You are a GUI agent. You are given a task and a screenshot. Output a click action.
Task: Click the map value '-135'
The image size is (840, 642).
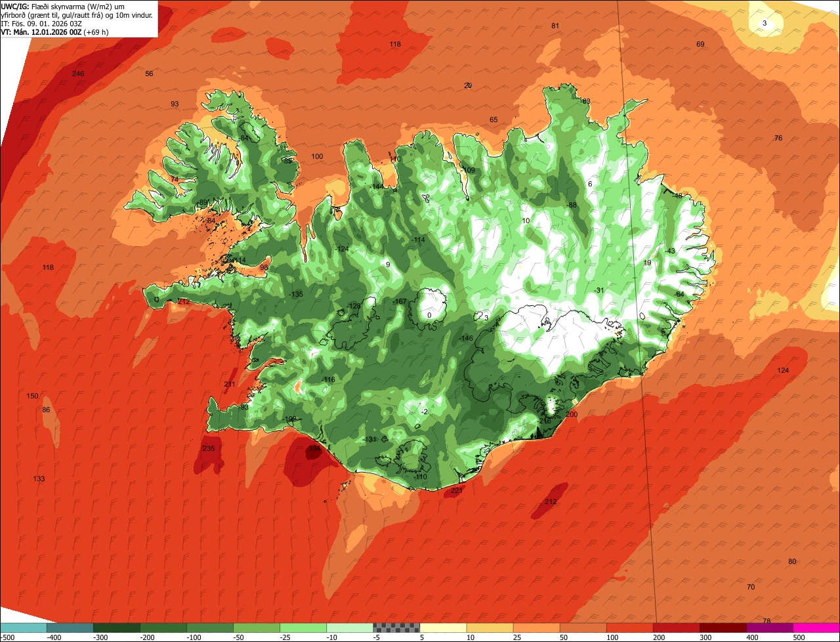pos(296,294)
